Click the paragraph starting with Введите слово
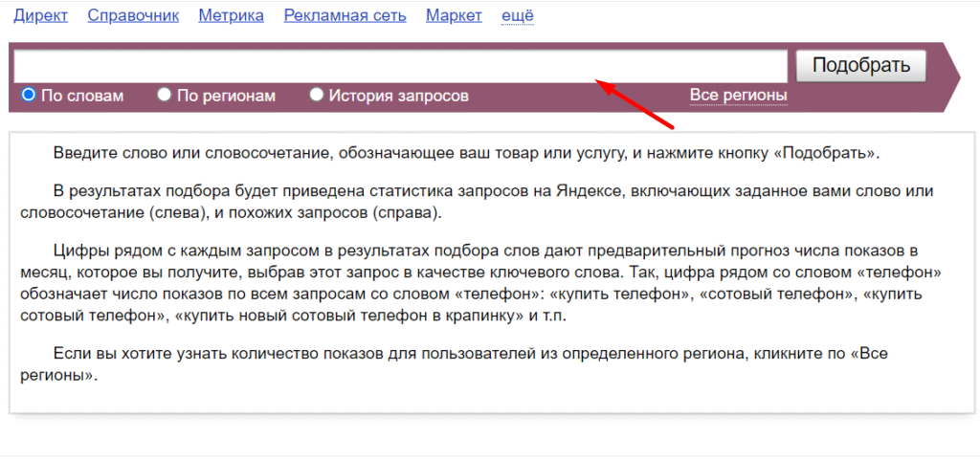 click(466, 153)
